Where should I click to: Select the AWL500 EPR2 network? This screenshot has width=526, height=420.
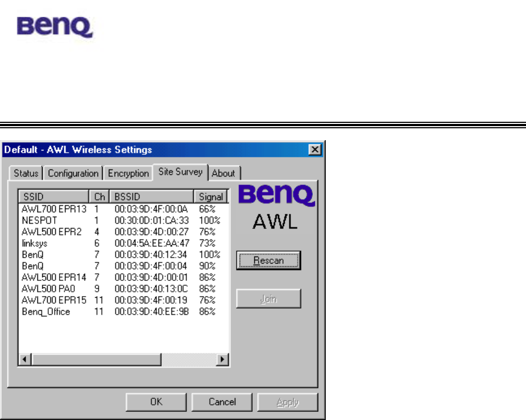click(x=123, y=232)
